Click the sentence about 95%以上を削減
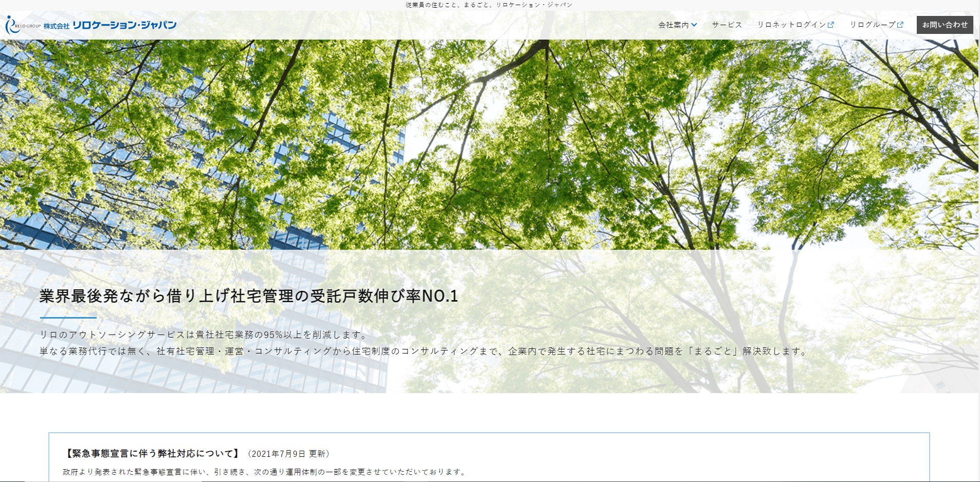980x482 pixels. click(205, 335)
